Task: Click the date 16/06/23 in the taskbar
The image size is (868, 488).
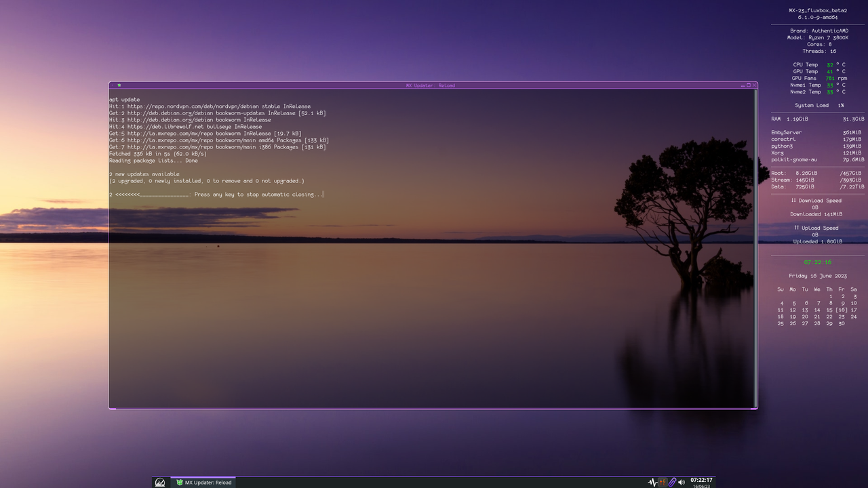Action: [701, 486]
